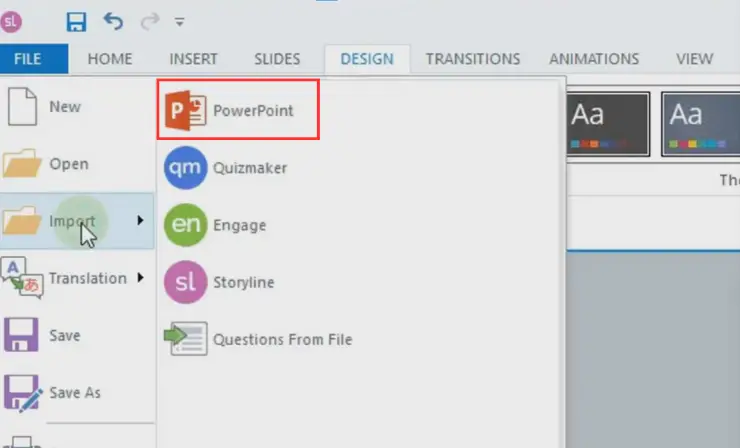Choose Translation from the File menu
The height and width of the screenshot is (448, 740).
point(88,278)
